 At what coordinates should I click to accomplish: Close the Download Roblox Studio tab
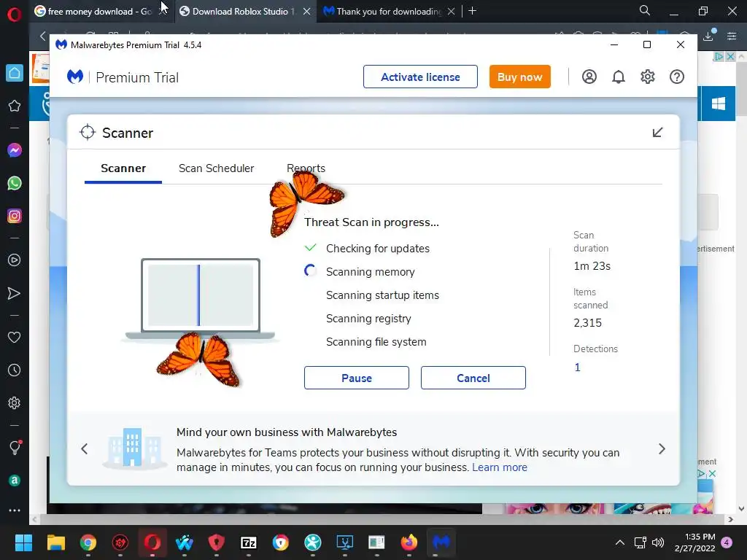(307, 11)
